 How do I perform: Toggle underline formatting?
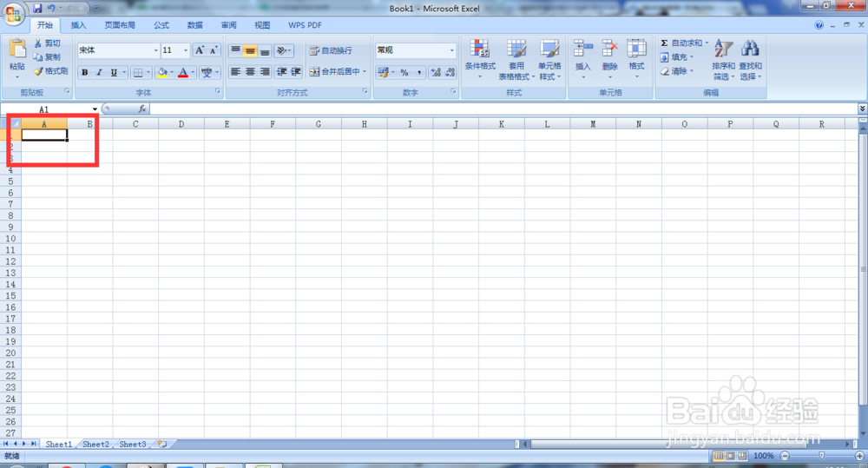click(114, 72)
